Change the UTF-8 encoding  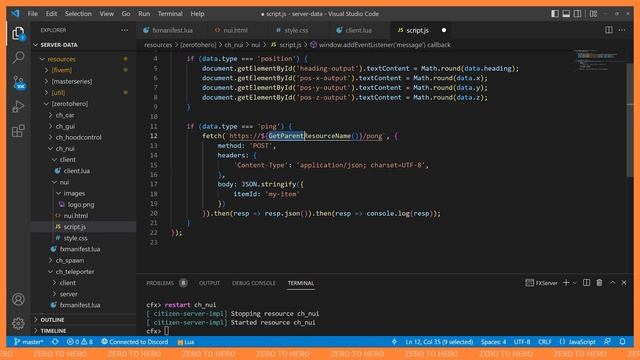(522, 342)
